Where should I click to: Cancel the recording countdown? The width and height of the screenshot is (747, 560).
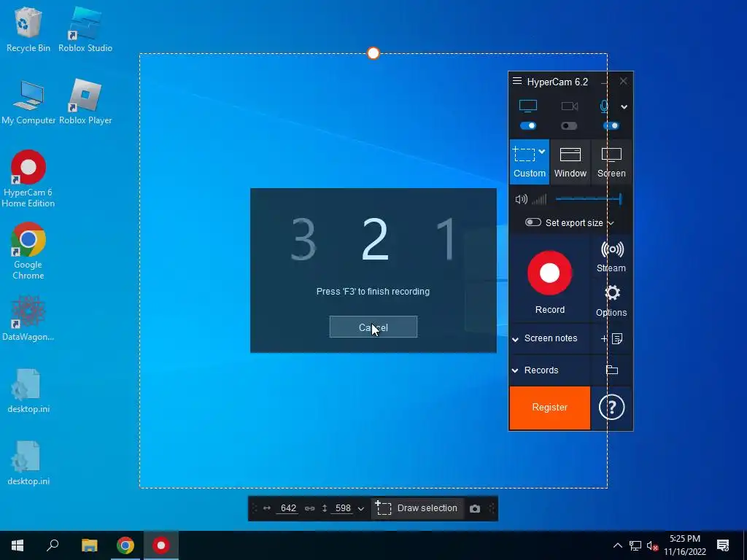(373, 327)
